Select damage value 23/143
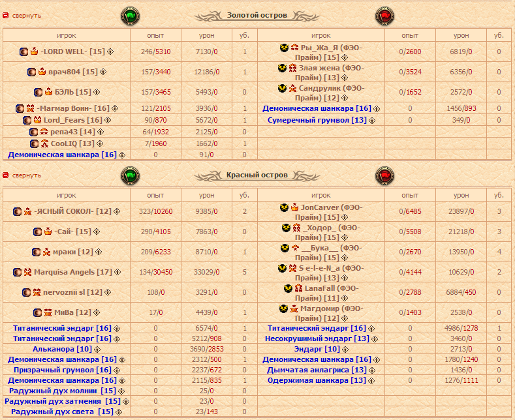 coord(207,412)
